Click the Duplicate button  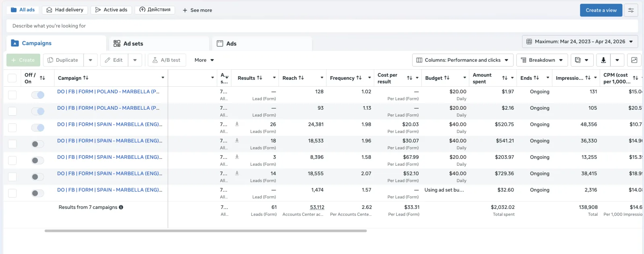(x=63, y=60)
